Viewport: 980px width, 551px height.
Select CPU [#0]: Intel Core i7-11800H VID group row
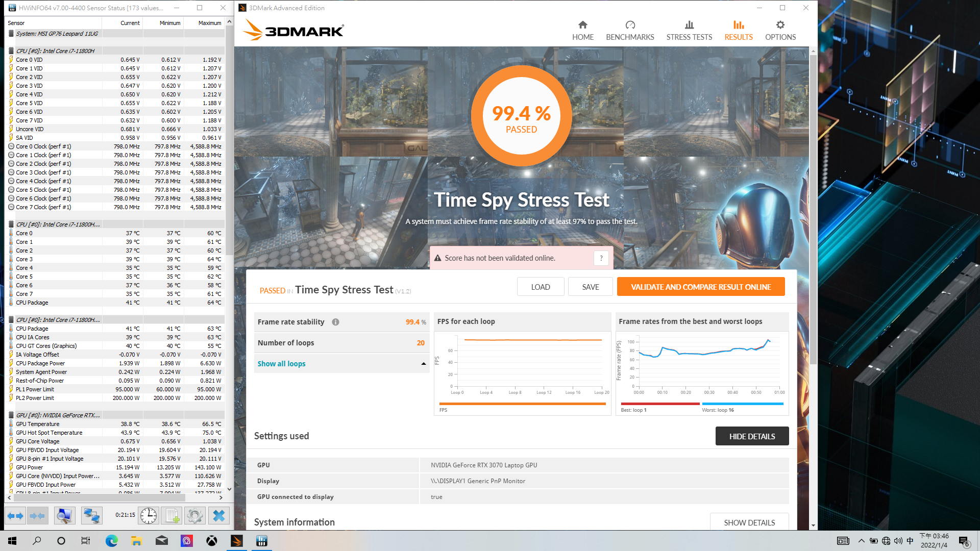tap(115, 51)
